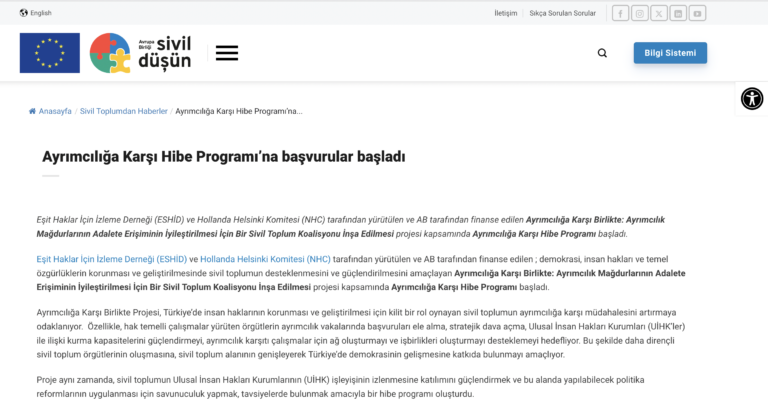Switch language to English

[36, 13]
